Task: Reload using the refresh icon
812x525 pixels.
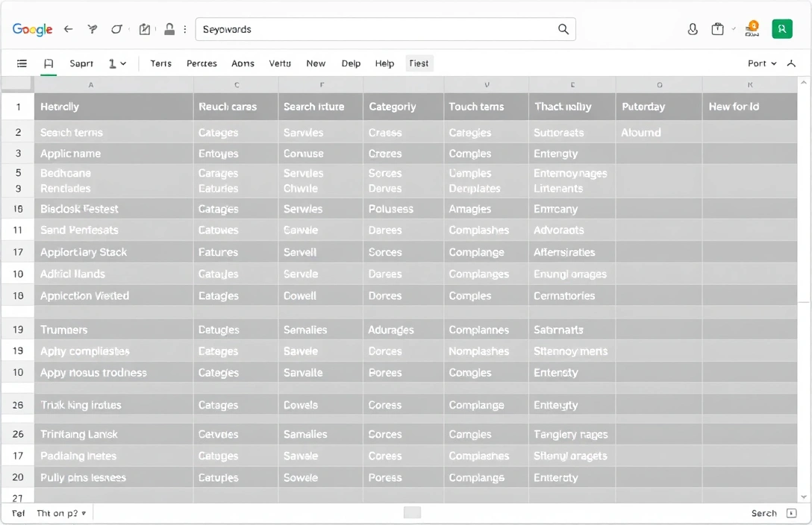Action: pyautogui.click(x=116, y=30)
